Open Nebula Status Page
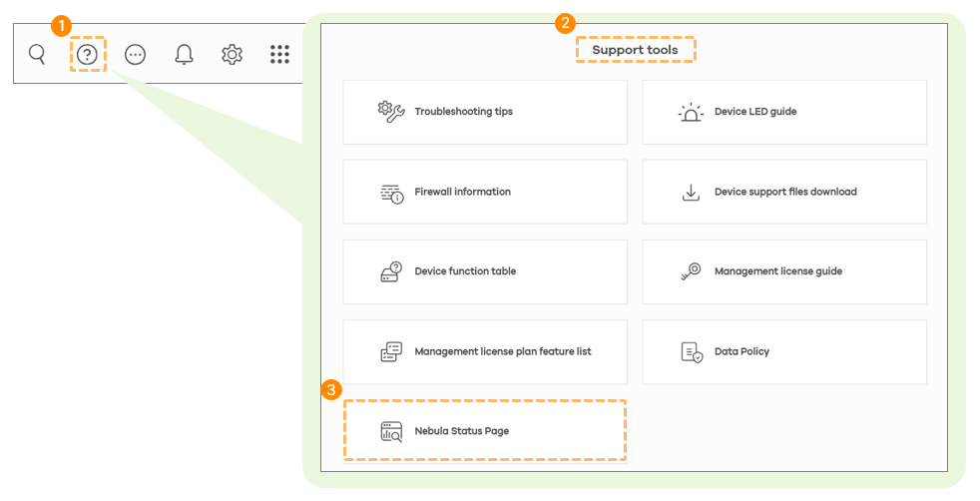 coord(485,431)
